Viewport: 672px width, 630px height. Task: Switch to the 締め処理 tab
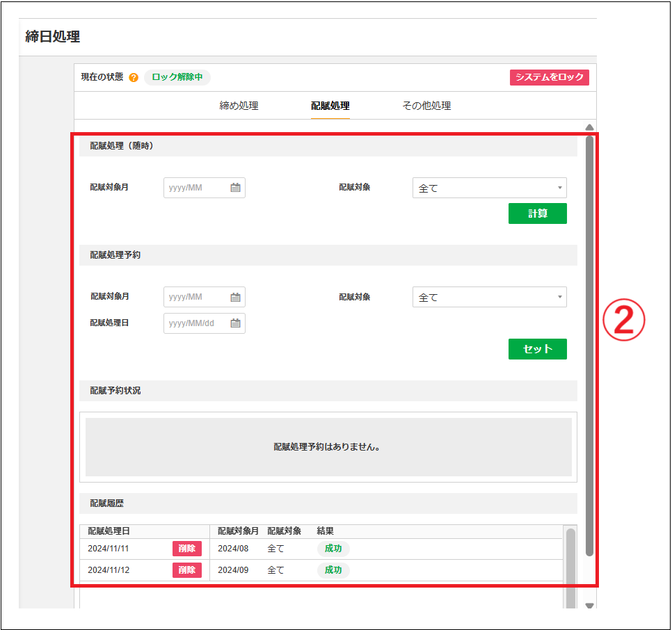239,105
